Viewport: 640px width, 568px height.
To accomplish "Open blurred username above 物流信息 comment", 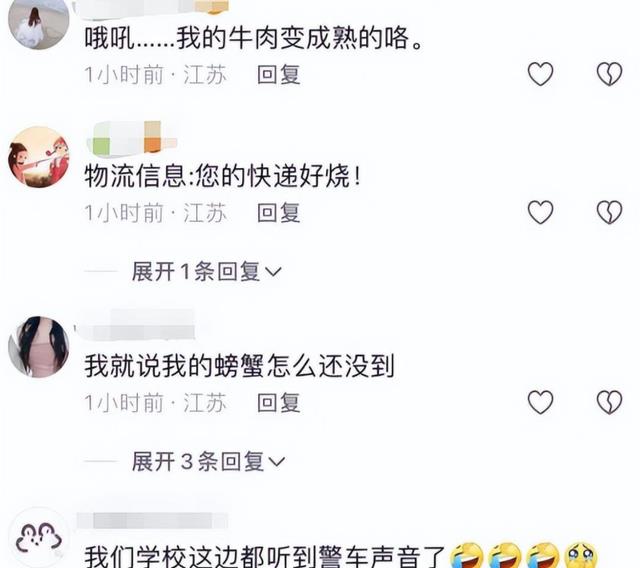I will pos(131,139).
